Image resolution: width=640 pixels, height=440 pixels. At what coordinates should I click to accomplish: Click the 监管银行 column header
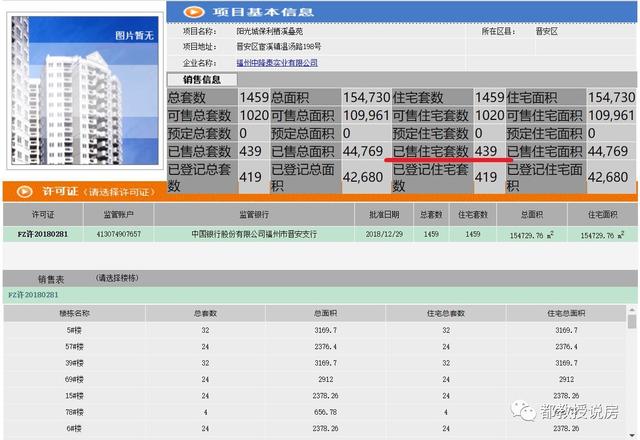pyautogui.click(x=254, y=215)
